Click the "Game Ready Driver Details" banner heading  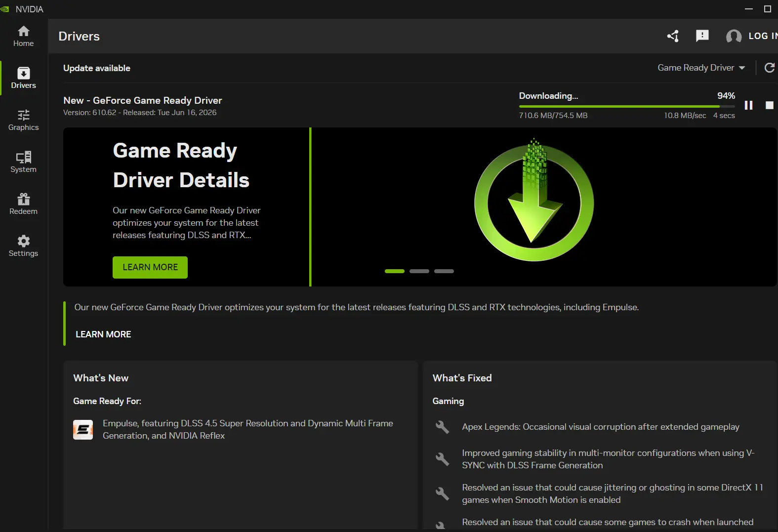(181, 165)
